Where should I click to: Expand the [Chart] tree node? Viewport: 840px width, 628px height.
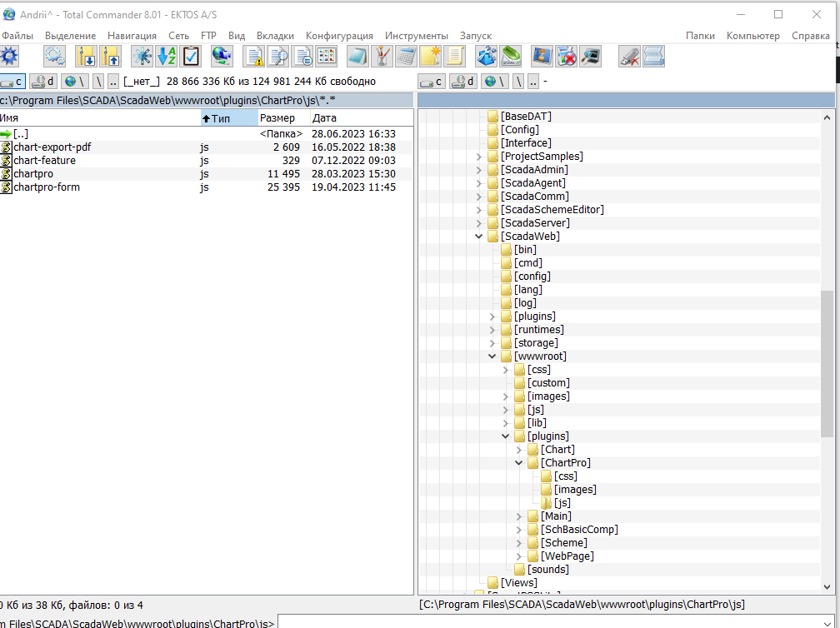point(518,450)
